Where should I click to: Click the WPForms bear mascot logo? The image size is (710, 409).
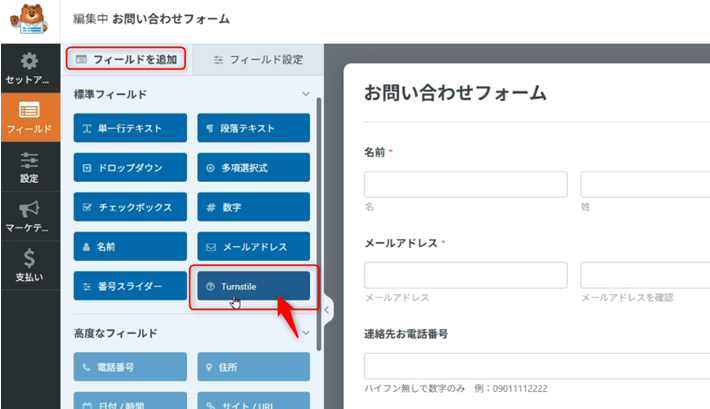29,19
